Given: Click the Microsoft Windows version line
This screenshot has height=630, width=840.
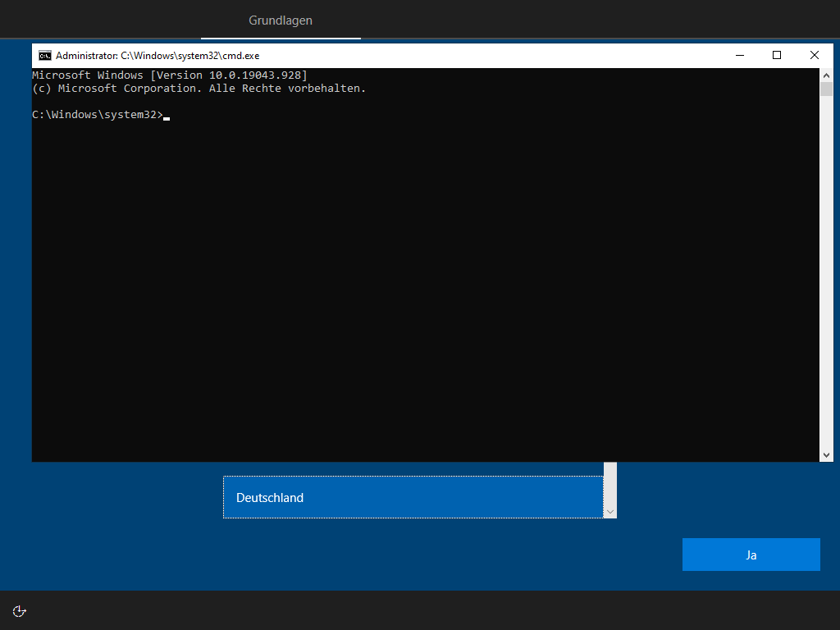Looking at the screenshot, I should (170, 75).
